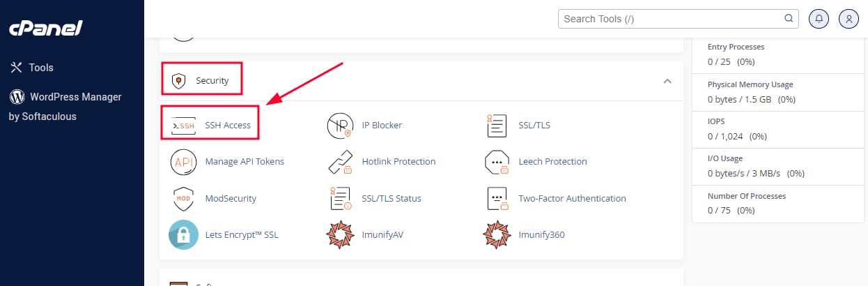
Task: Click the WordPress logo icon in sidebar
Action: pos(17,97)
